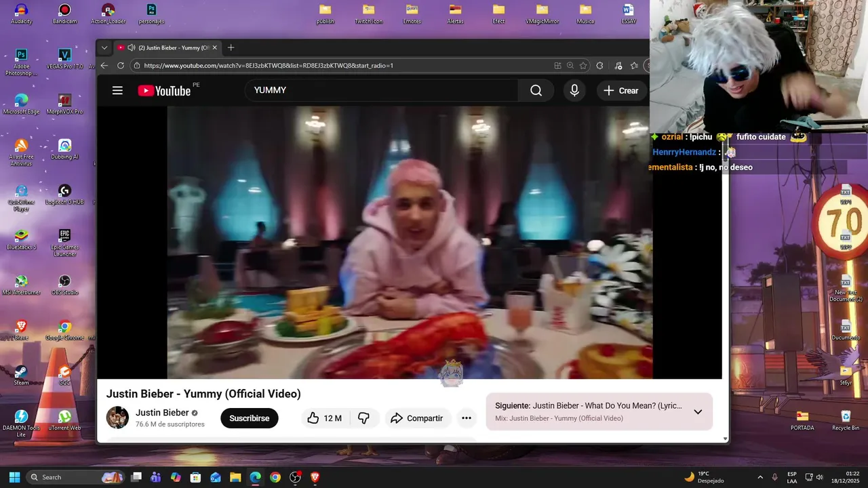Open VEGAS Pro 17.0 desktop shortcut
Image resolution: width=868 pixels, height=488 pixels.
click(64, 58)
